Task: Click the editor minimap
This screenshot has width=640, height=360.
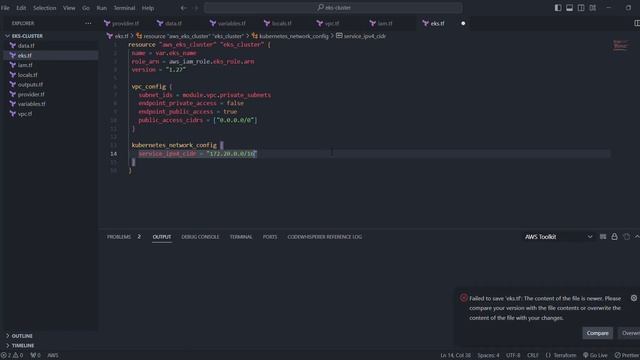Action: point(620,45)
